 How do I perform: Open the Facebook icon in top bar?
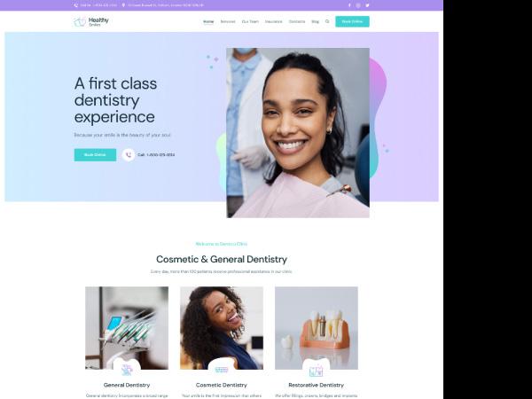[x=349, y=5]
